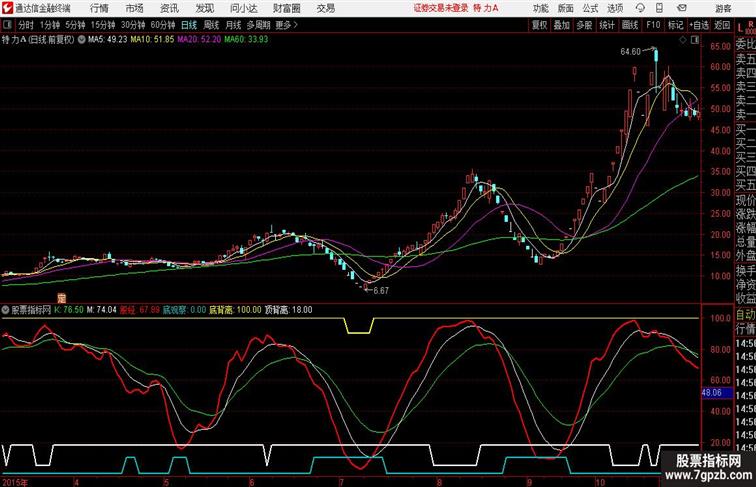Image resolution: width=756 pixels, height=487 pixels.
Task: Click the M: 74.04 indicator value
Action: 102,310
